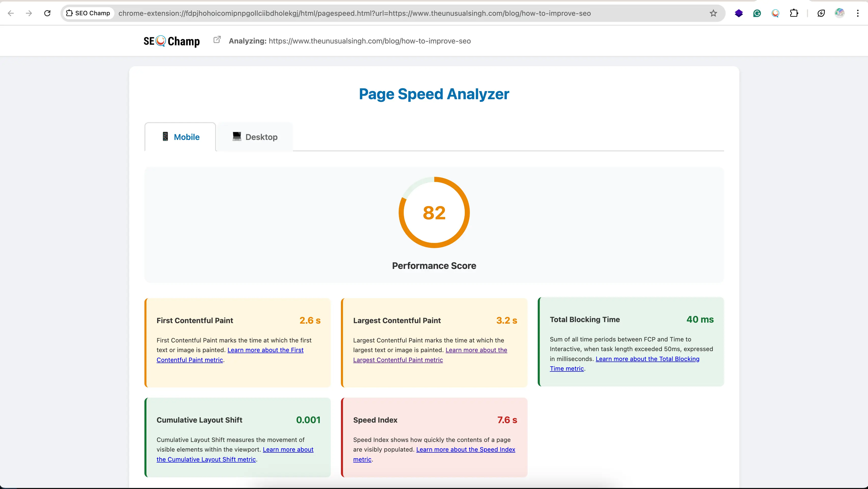Open Largest Contentful Paint metric link
The width and height of the screenshot is (868, 489).
(x=430, y=355)
